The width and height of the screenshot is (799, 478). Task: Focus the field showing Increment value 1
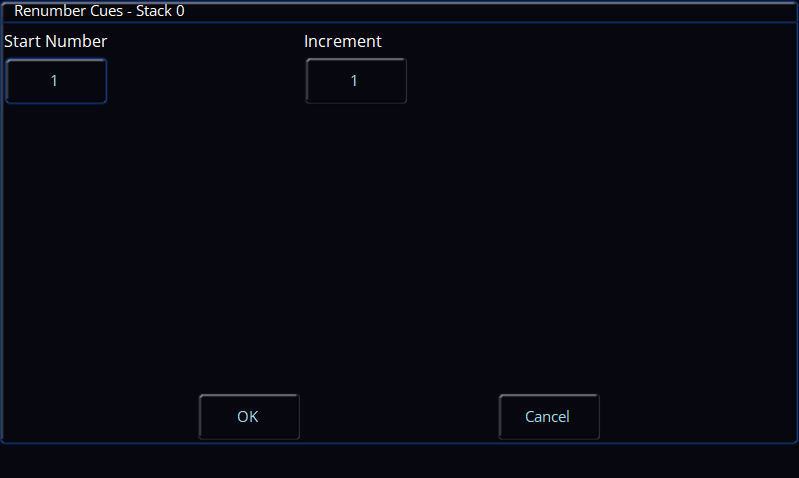click(x=356, y=81)
